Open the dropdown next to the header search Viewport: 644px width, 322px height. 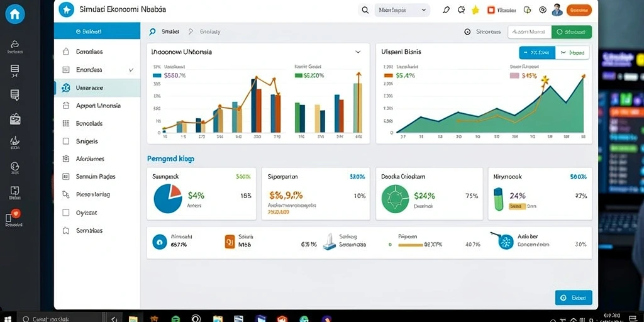[402, 10]
